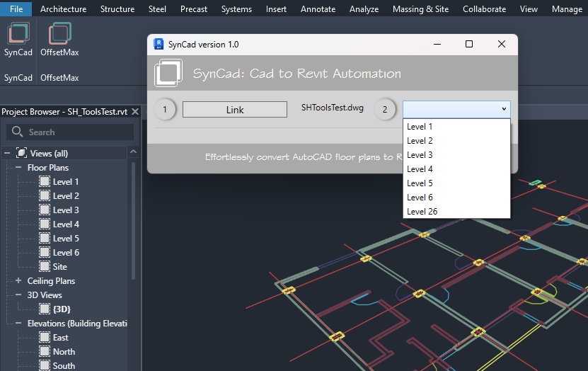Select the {3D} view icon
This screenshot has height=371, width=588.
pos(45,309)
